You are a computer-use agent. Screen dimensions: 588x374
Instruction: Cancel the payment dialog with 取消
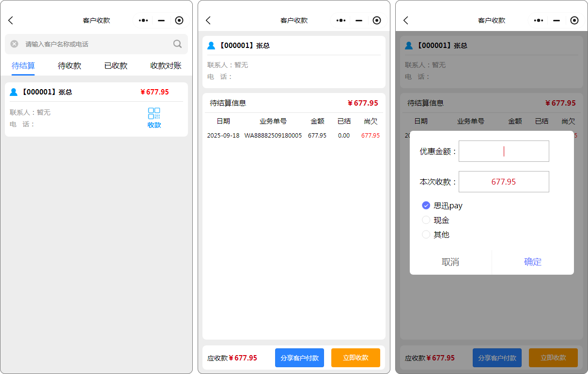[x=450, y=262]
